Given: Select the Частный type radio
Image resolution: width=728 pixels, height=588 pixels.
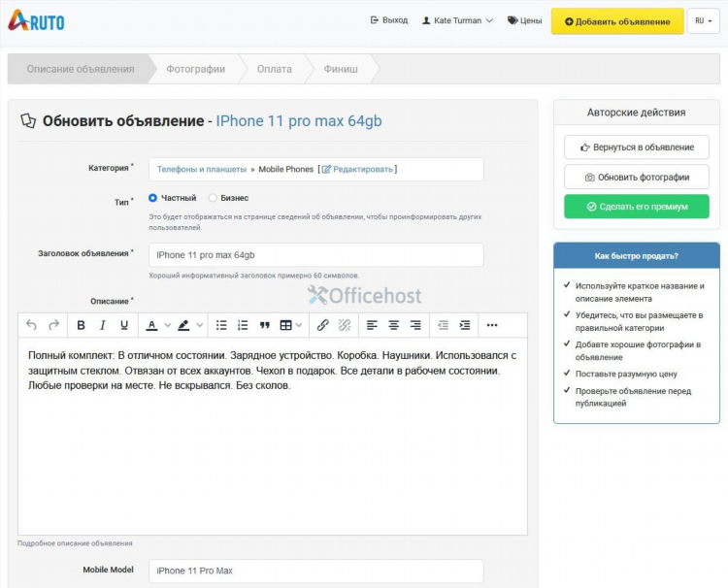Looking at the screenshot, I should point(152,198).
